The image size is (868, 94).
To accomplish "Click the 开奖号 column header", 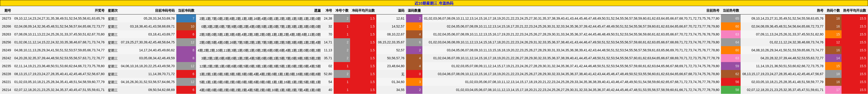I will tap(100, 11).
